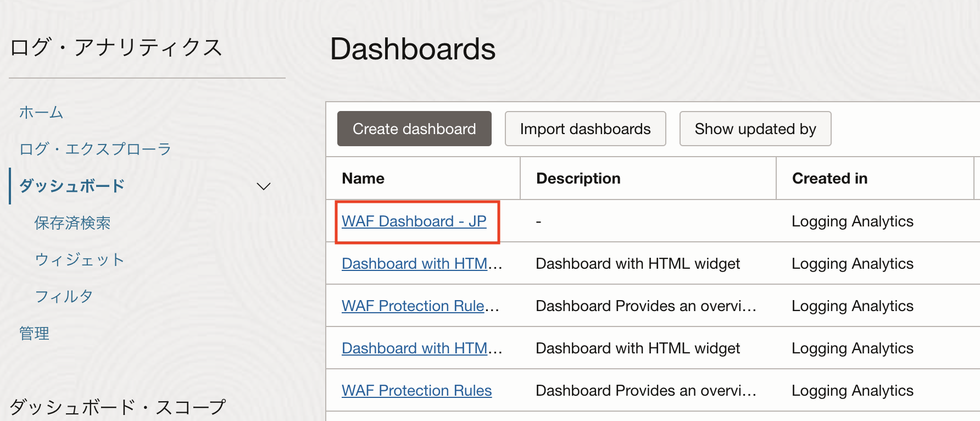Sort by the Created in column
Viewport: 980px width, 421px height.
tap(829, 179)
